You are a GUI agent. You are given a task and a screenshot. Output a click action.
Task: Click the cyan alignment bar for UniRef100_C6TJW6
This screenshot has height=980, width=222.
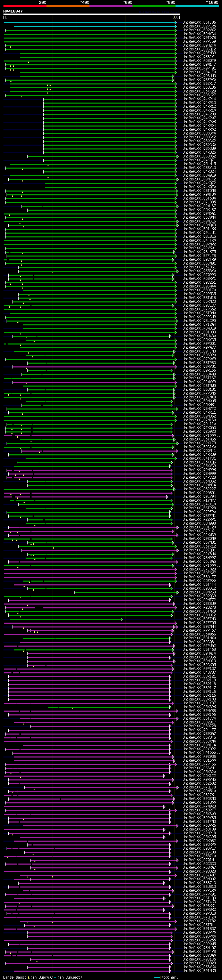(90, 23)
